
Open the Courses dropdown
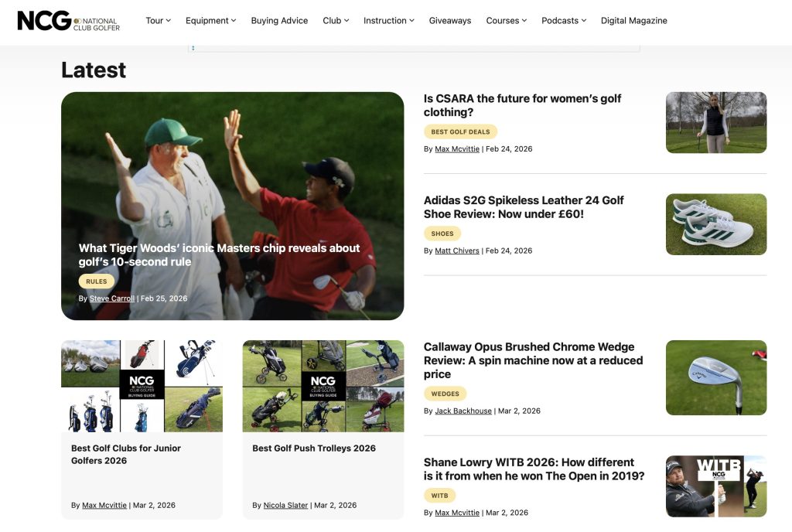(x=506, y=21)
